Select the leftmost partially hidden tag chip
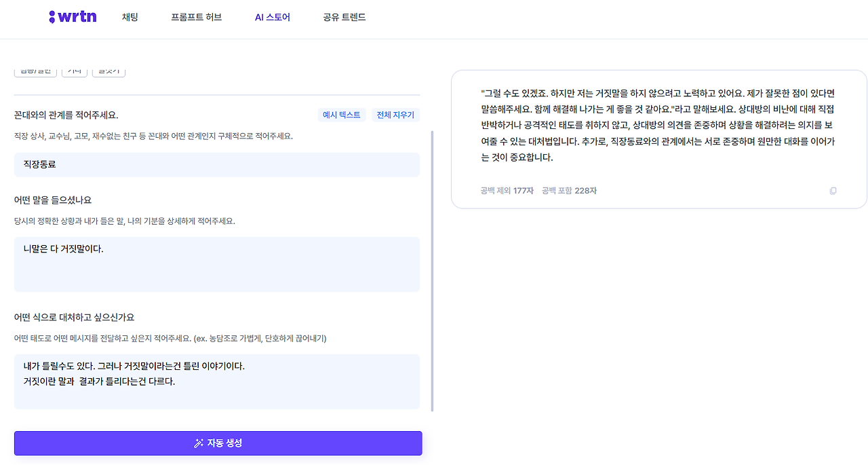Screen dimensions: 868x465 pos(35,72)
